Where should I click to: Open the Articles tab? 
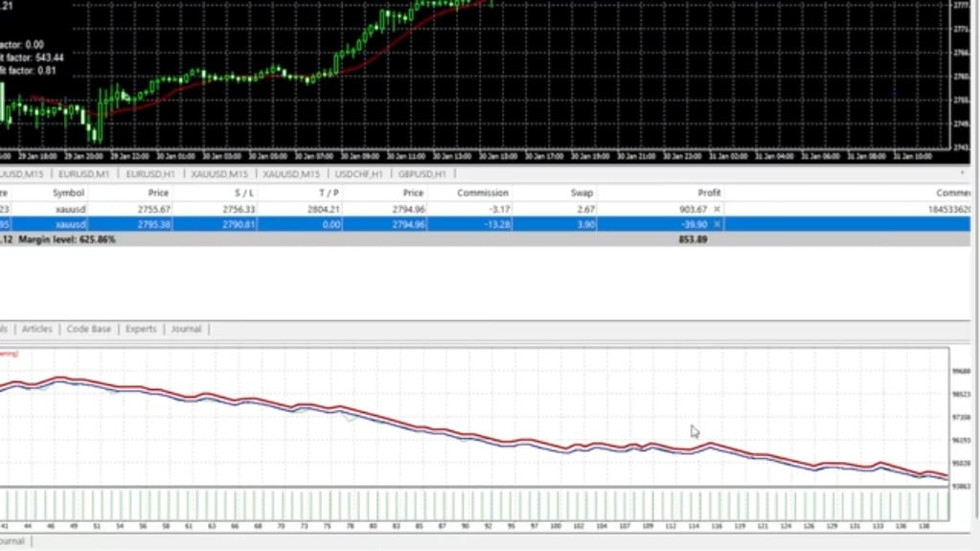pyautogui.click(x=37, y=329)
